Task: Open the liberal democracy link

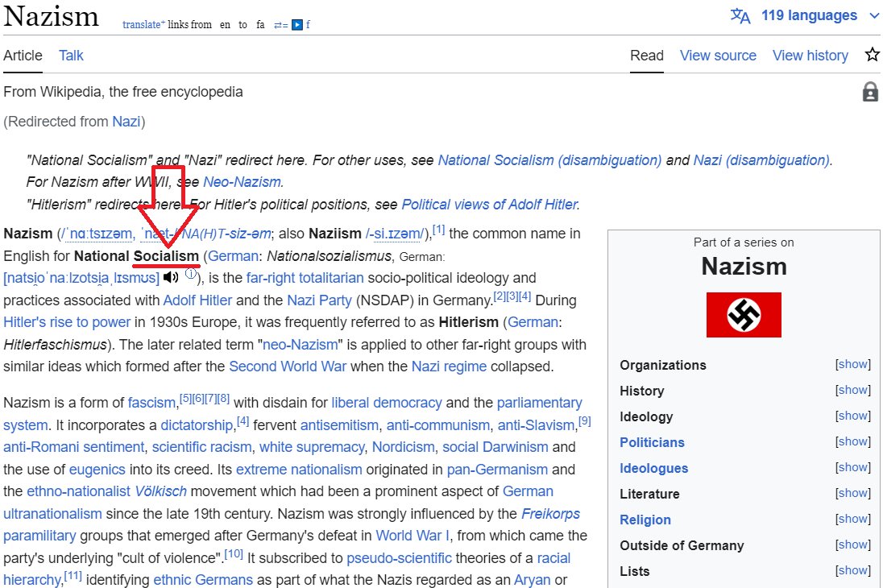Action: 387,403
